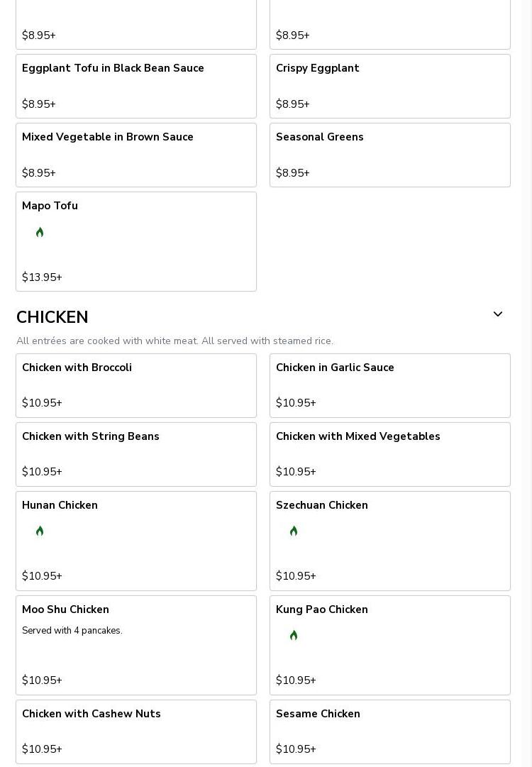Choose Mixed Vegetable in Brown Sauce
The height and width of the screenshot is (767, 532).
point(136,155)
